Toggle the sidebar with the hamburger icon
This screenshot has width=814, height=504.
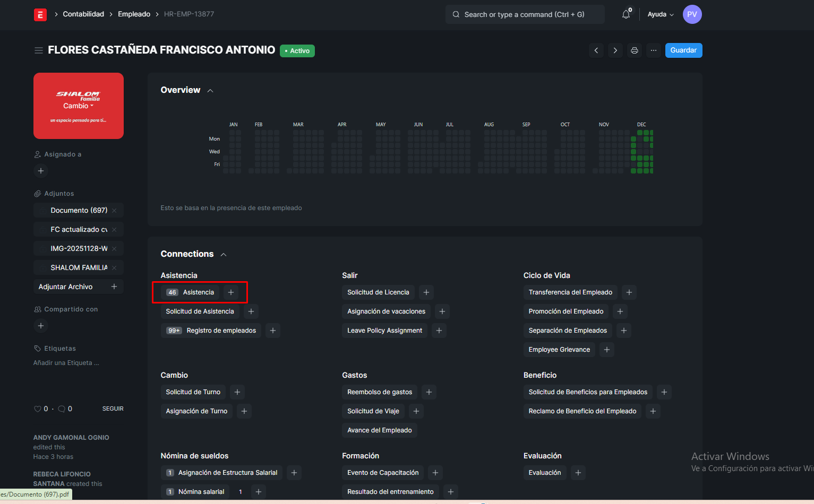[x=39, y=50]
